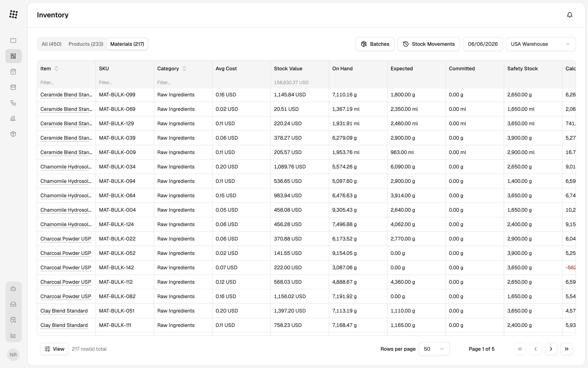Screen dimensions: 588x368
Task: Open the rows per page dropdown
Action: coord(434,349)
